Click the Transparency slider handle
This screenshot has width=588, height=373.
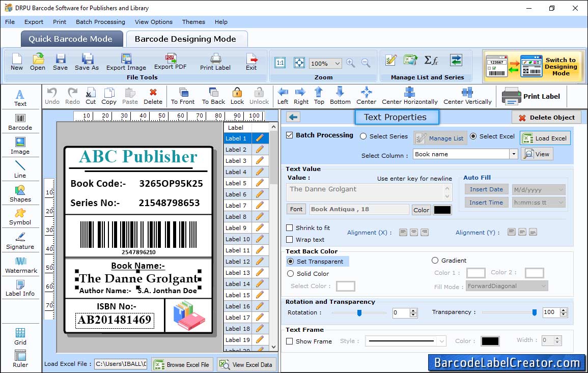[x=535, y=312]
